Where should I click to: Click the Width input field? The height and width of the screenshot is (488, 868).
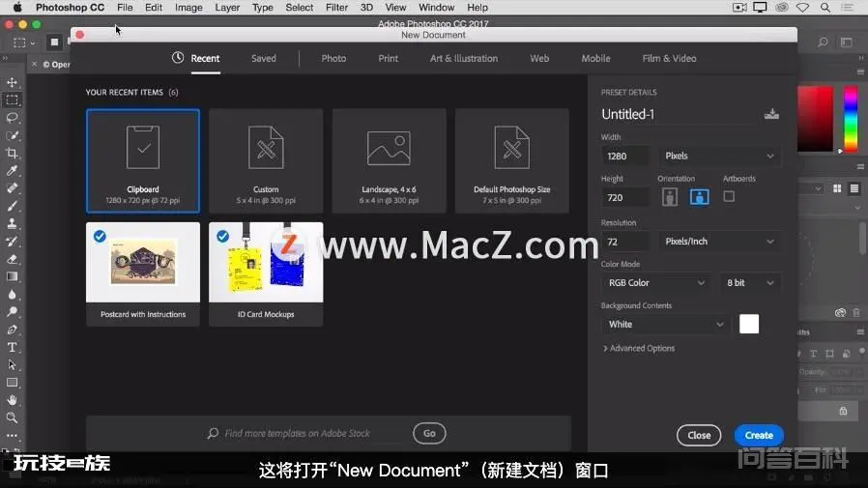coord(625,156)
